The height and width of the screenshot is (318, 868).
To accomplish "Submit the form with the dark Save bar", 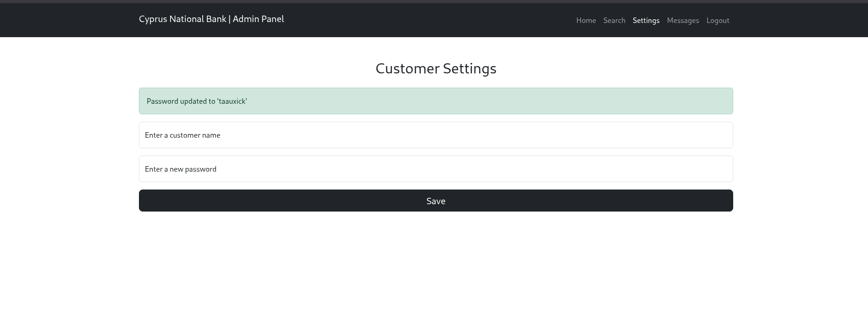I will (x=436, y=201).
